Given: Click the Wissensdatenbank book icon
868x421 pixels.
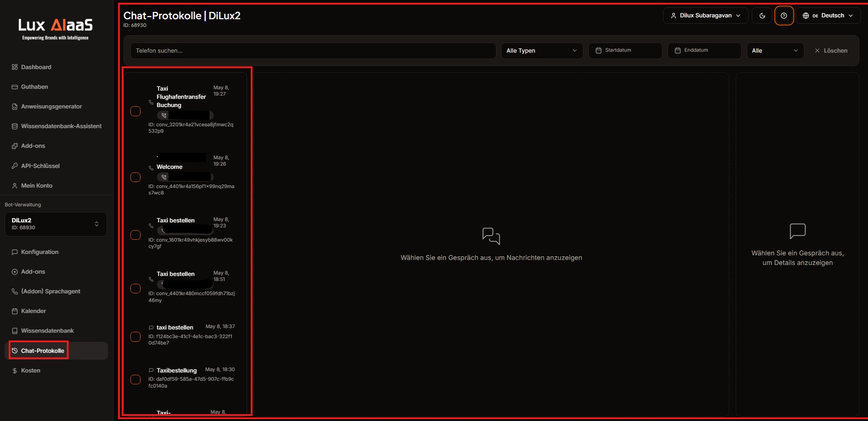Looking at the screenshot, I should 15,331.
